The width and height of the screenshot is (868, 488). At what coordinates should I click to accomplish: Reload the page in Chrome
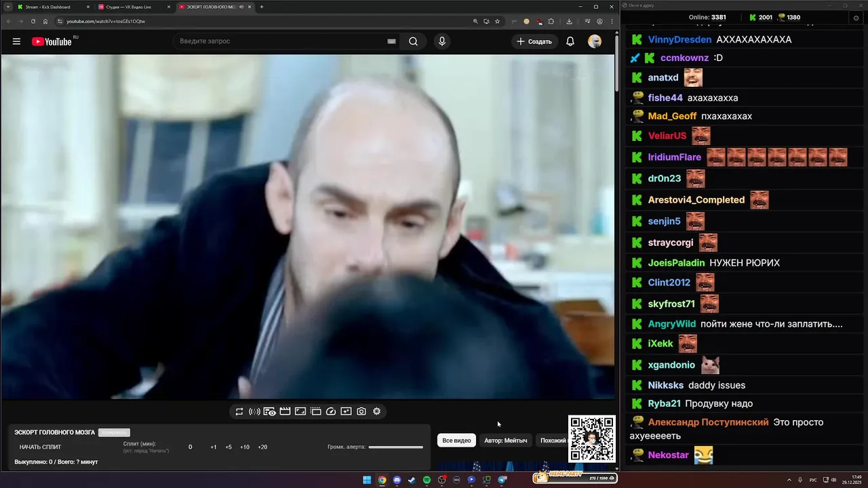click(x=33, y=21)
